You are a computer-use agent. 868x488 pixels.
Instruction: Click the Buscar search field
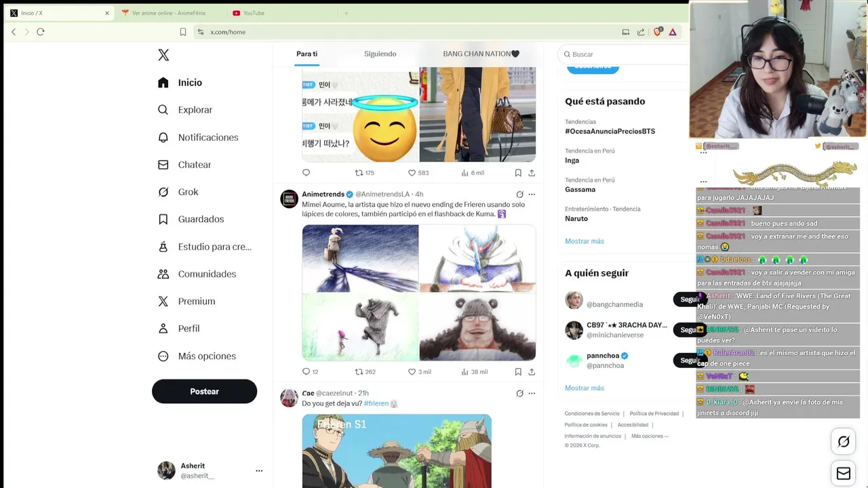click(x=624, y=54)
